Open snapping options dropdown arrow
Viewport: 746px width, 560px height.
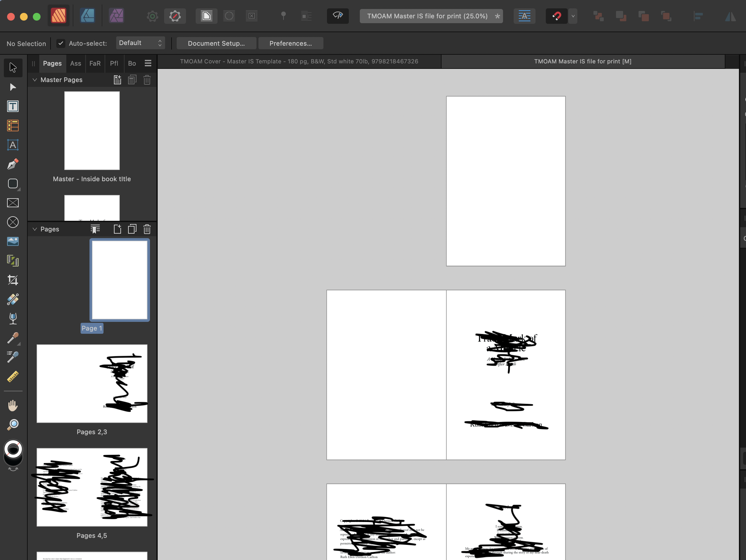573,16
